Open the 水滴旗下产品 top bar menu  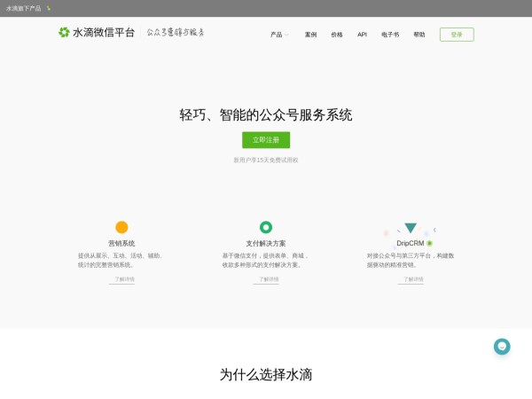[x=23, y=8]
